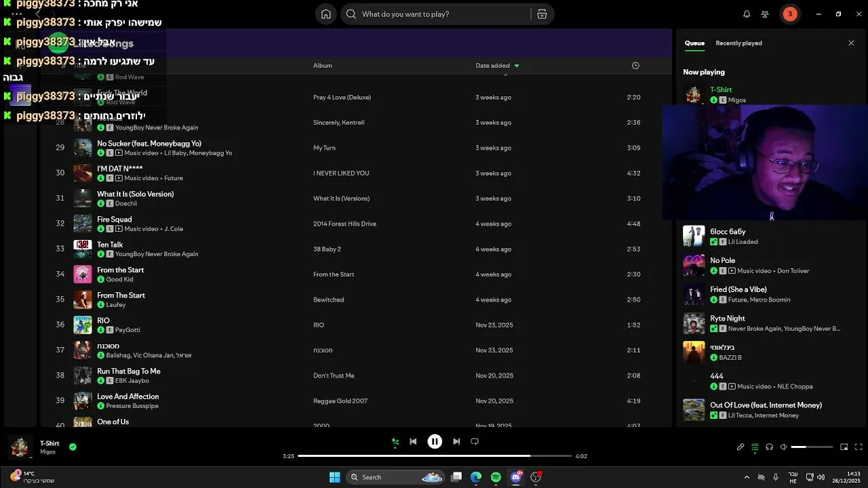Toggle the liked check on From the Start by Good Kid
868x488 pixels.
tap(100, 279)
